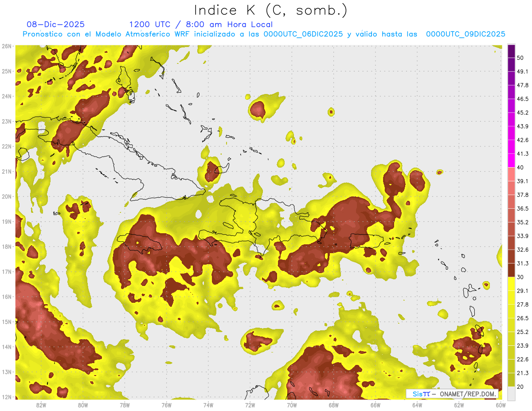Screen dimensions: 532x411
Task: Click the colorbar label 31.3
Action: (x=523, y=263)
